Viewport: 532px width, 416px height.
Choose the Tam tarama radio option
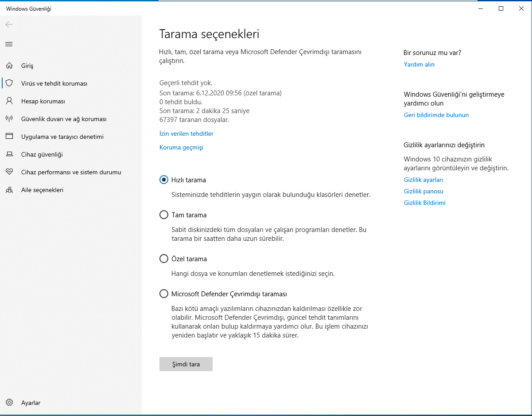click(164, 215)
